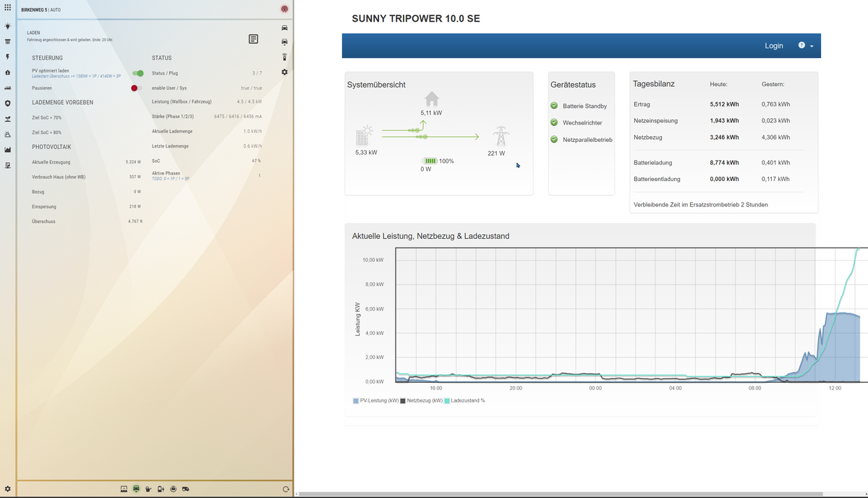Toggle Ladezustand % legend entry
Image resolution: width=868 pixels, height=498 pixels.
464,400
